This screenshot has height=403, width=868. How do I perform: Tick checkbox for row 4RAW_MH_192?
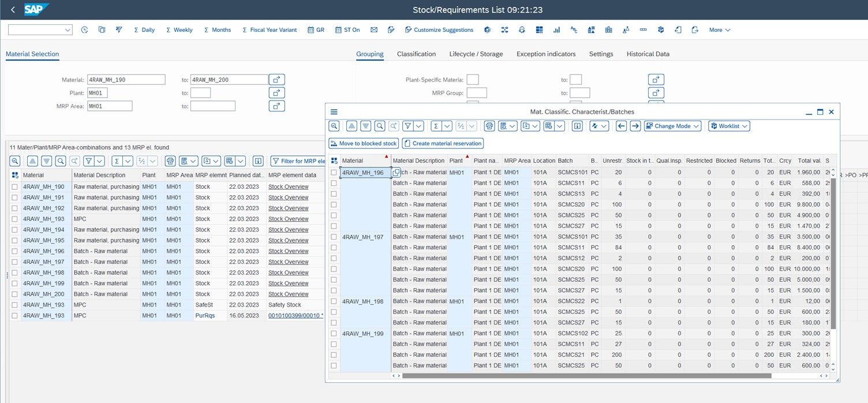click(15, 208)
